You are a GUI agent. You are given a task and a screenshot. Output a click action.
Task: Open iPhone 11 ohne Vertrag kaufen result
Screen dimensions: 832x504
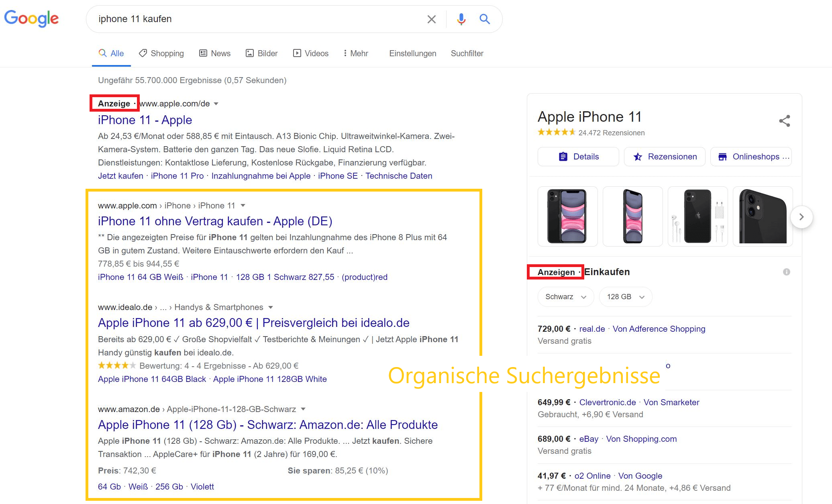[215, 221]
